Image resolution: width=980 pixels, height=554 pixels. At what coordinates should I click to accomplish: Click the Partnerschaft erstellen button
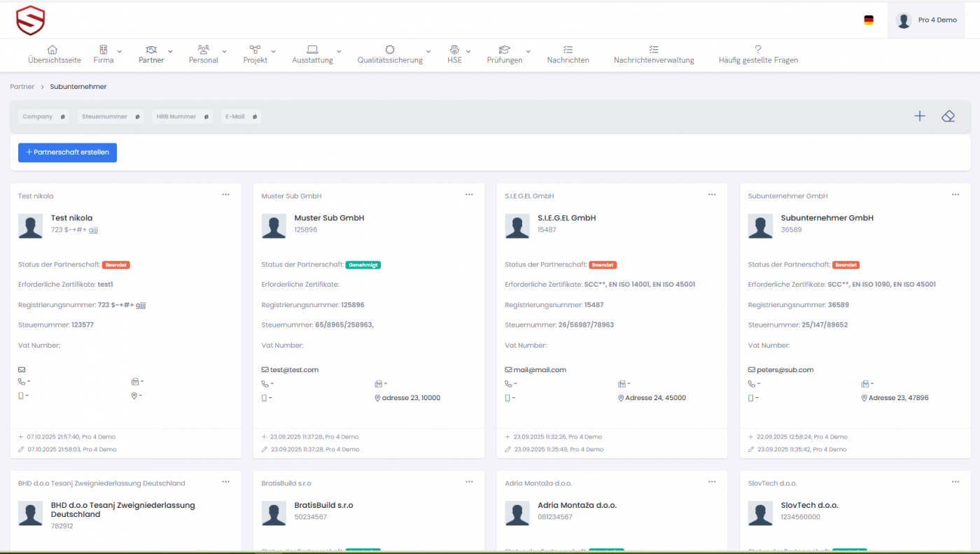67,152
